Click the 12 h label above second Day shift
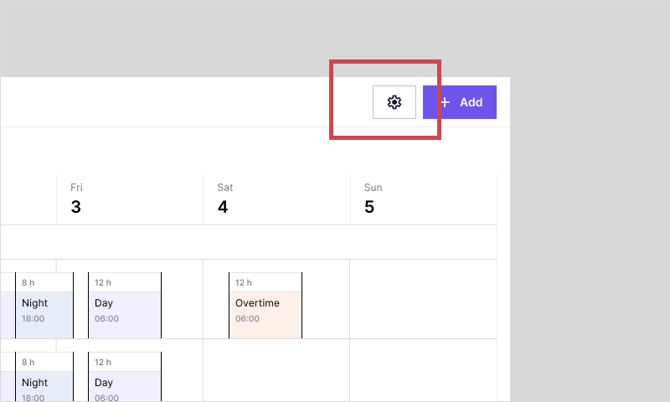 tap(103, 363)
